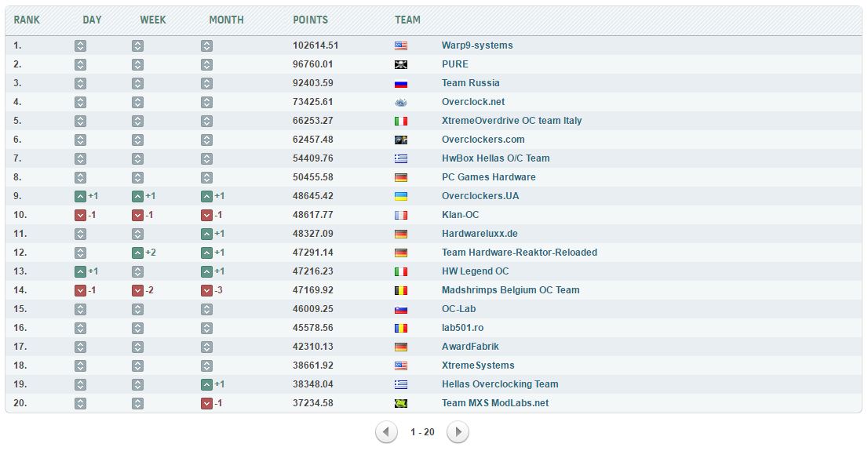Click the page range text 1 - 20
868x451 pixels.
click(x=422, y=432)
